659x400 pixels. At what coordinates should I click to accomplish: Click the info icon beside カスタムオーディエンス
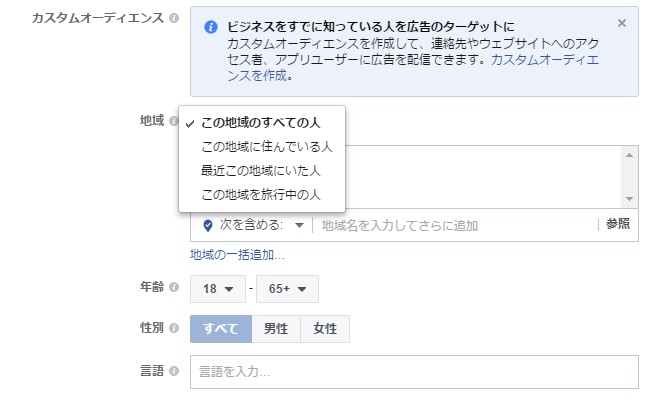point(174,19)
